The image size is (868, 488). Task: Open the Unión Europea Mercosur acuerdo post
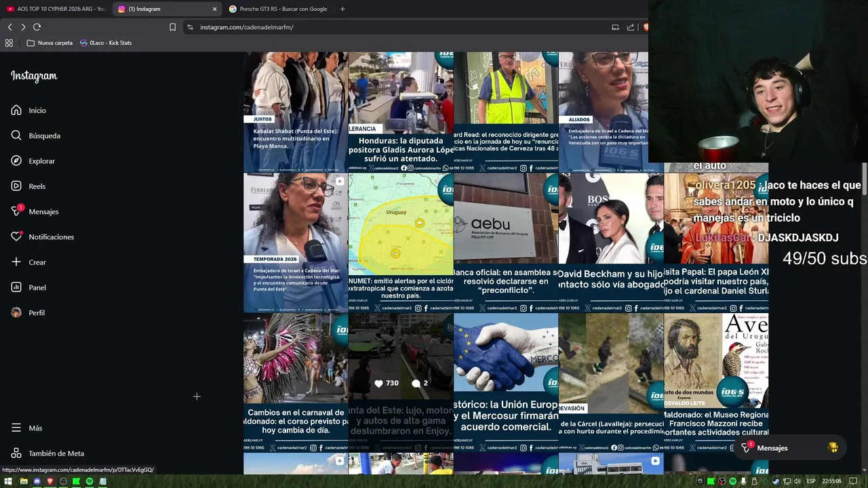click(x=506, y=382)
